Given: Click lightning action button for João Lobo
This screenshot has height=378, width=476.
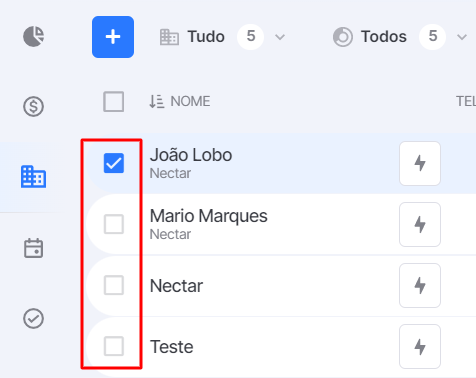Looking at the screenshot, I should click(420, 163).
